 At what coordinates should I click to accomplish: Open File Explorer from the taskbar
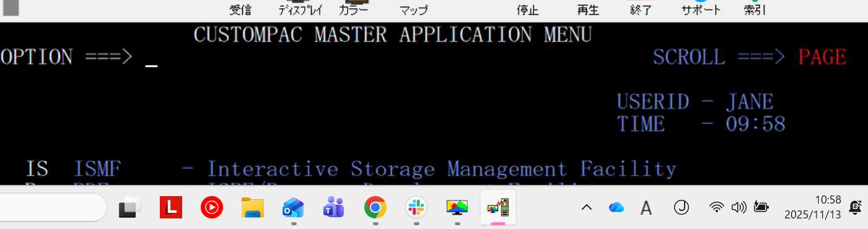point(253,208)
